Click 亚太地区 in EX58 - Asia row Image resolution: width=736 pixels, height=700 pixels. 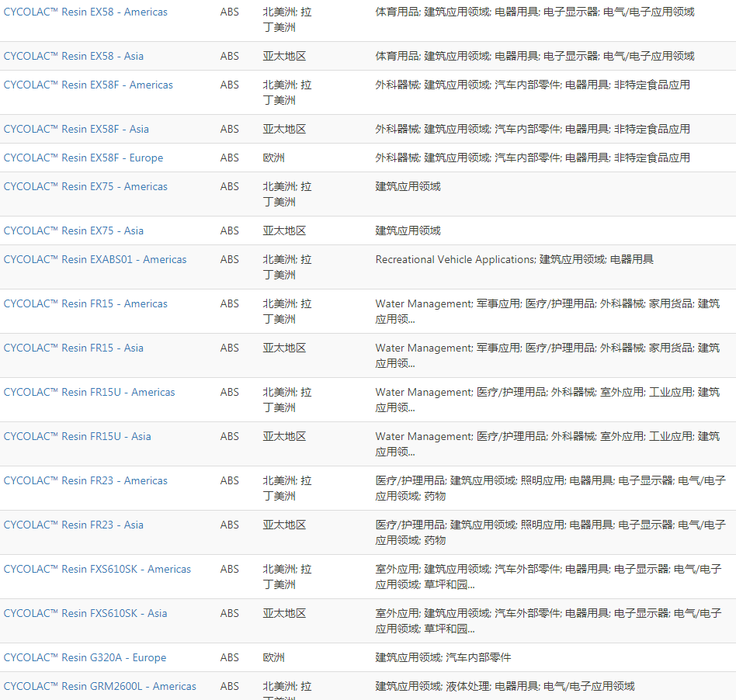(x=284, y=57)
